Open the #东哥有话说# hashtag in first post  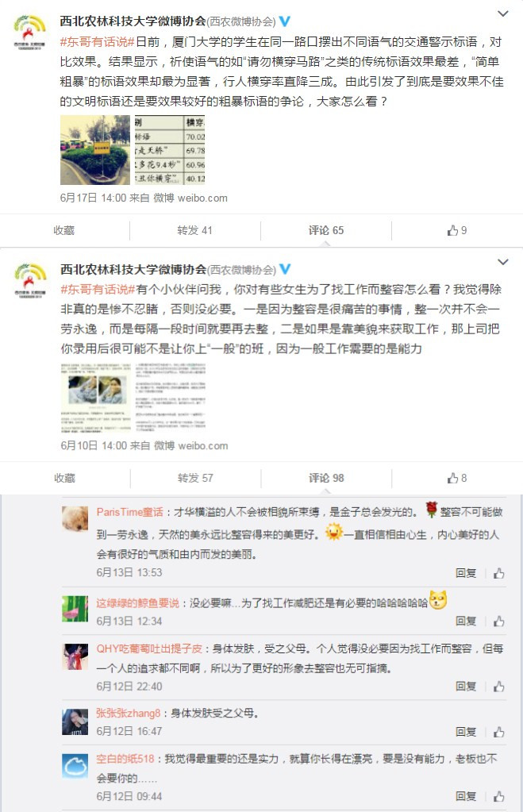98,42
